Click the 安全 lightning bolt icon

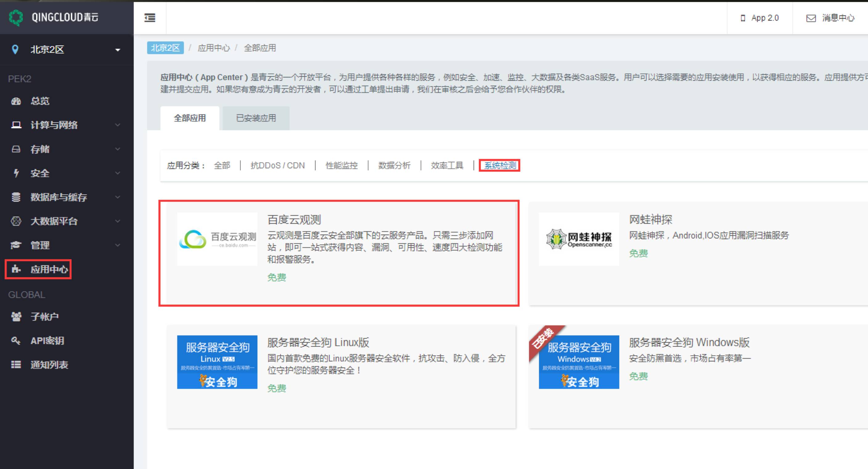16,173
